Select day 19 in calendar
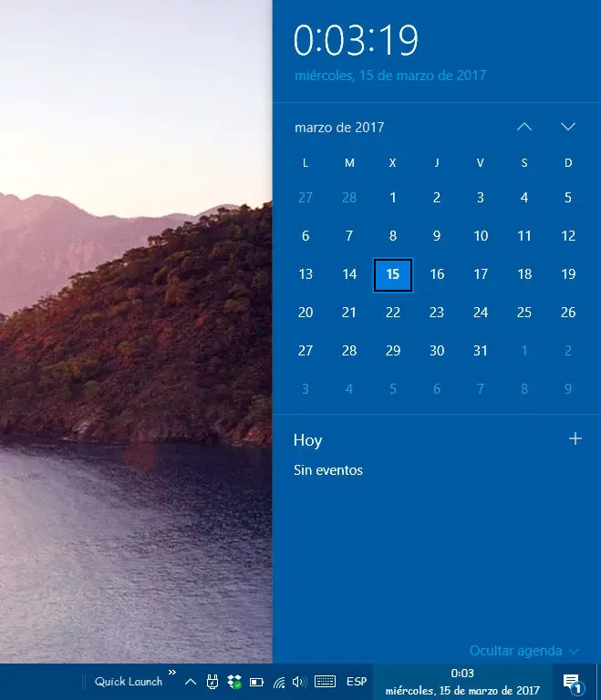Screen dimensions: 601x700 (x=568, y=274)
